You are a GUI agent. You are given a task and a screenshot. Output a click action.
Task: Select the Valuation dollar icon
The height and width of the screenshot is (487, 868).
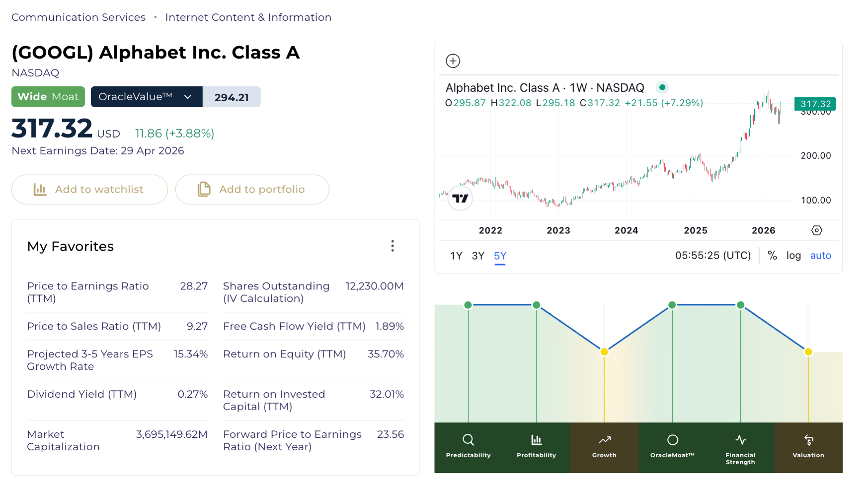(x=808, y=440)
